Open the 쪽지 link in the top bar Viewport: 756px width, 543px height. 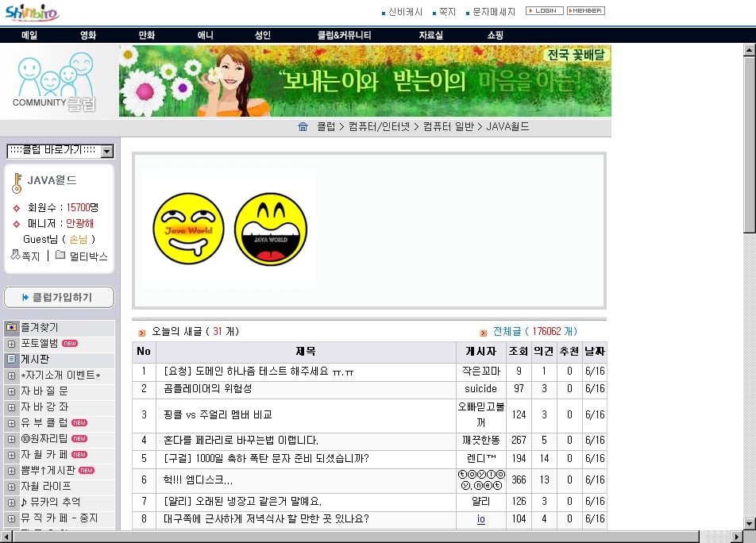pos(447,12)
